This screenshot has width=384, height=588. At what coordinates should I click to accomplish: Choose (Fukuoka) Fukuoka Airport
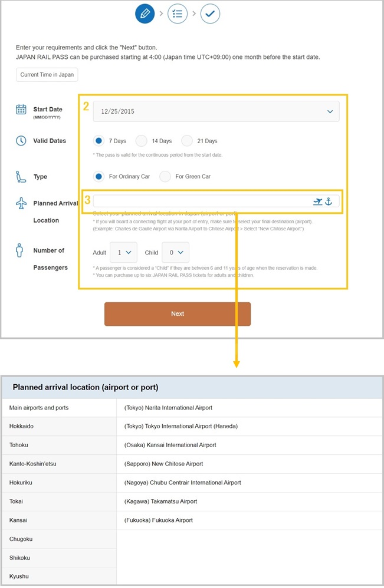pyautogui.click(x=250, y=520)
